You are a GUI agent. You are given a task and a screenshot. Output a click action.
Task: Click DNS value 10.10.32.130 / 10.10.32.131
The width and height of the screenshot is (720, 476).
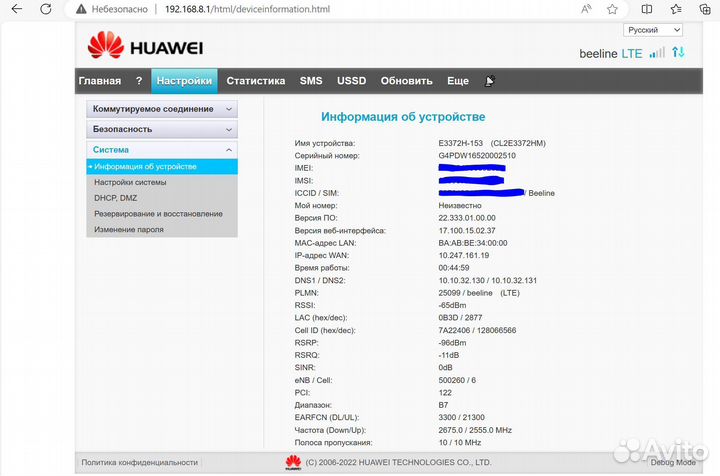(x=488, y=280)
